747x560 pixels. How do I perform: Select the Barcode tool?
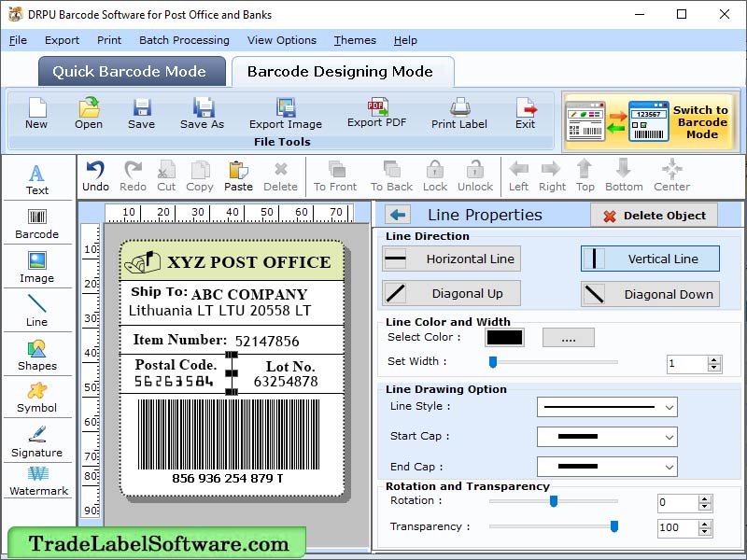[x=37, y=224]
